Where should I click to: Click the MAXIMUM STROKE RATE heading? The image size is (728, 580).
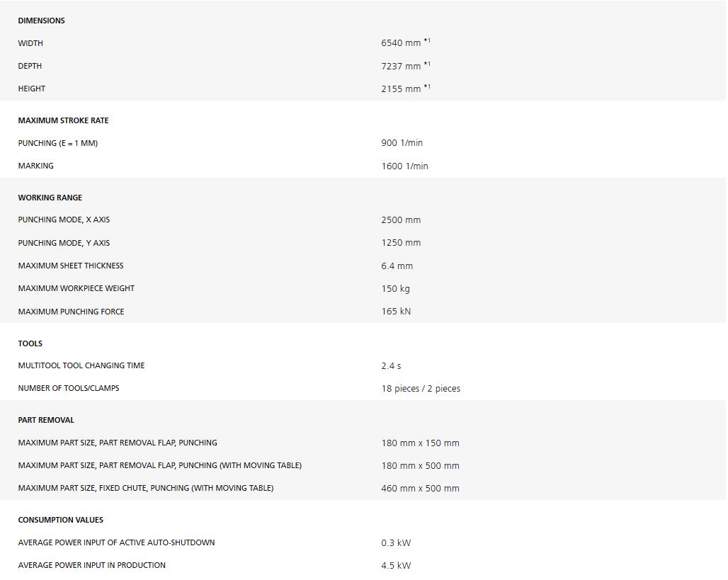(x=63, y=120)
